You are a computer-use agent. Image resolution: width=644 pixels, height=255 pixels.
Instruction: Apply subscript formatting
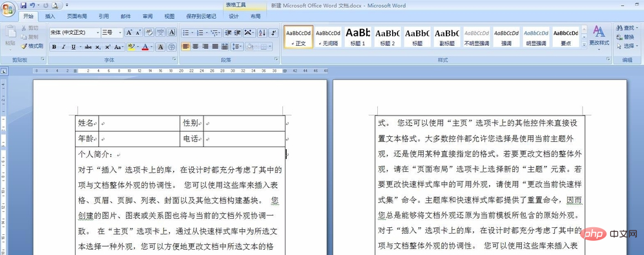coord(98,47)
